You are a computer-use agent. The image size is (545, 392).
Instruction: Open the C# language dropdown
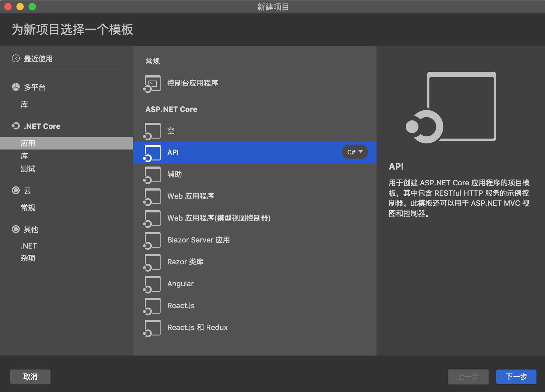click(x=355, y=152)
